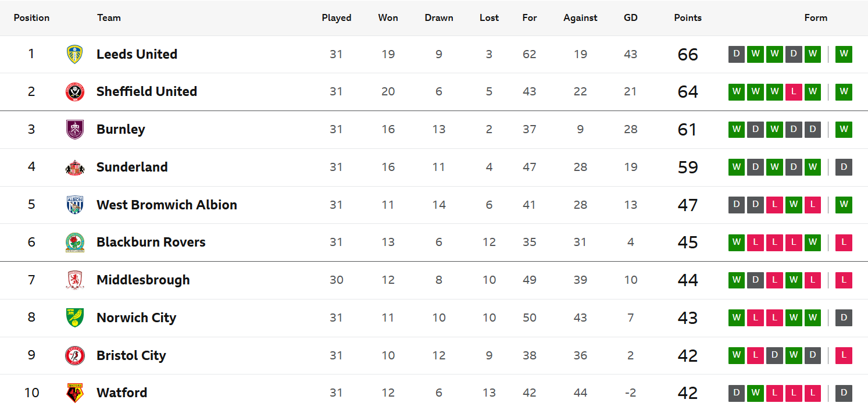Click the Sheffield United club crest
This screenshot has height=410, width=868.
(x=75, y=92)
